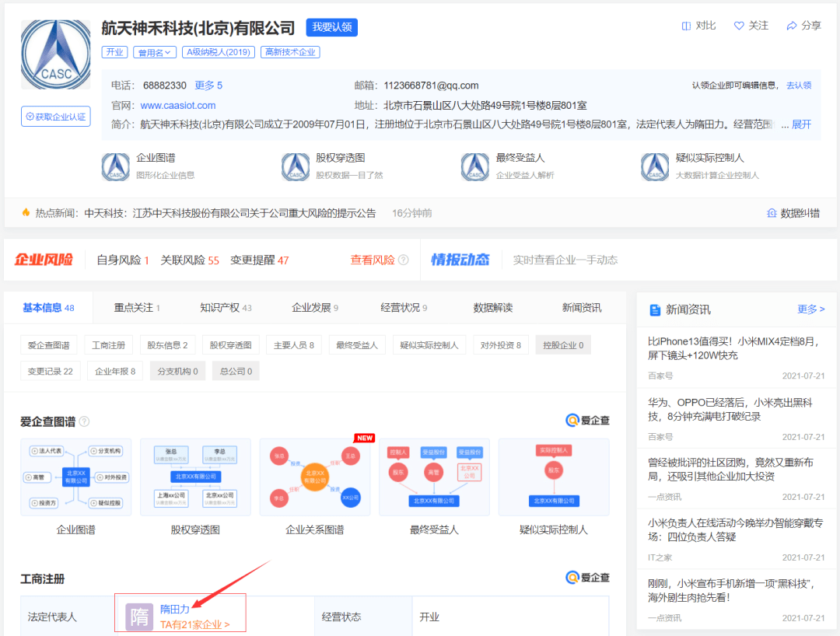Screen dimensions: 840x636
Task: Click the 去认领 link
Action: click(799, 85)
